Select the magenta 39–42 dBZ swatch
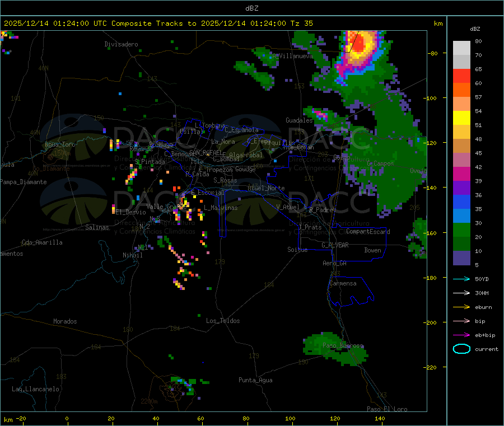This screenshot has height=426, width=504. coord(461,174)
